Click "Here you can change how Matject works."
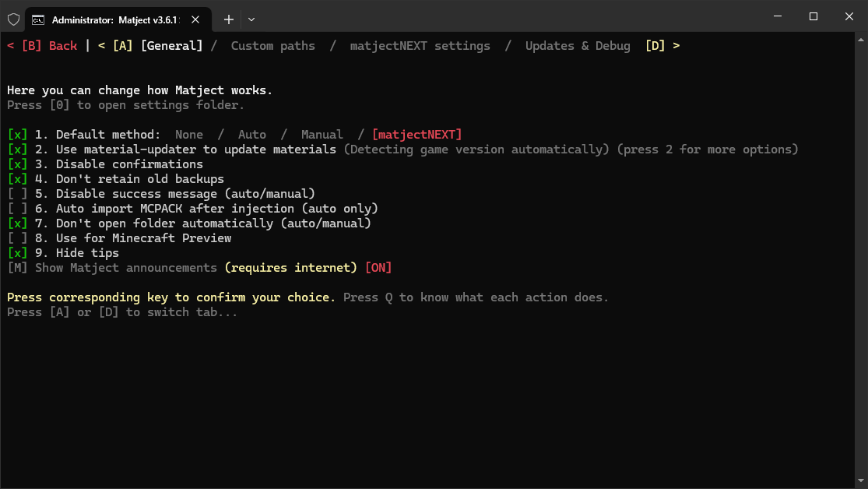Image resolution: width=868 pixels, height=489 pixels. click(139, 90)
